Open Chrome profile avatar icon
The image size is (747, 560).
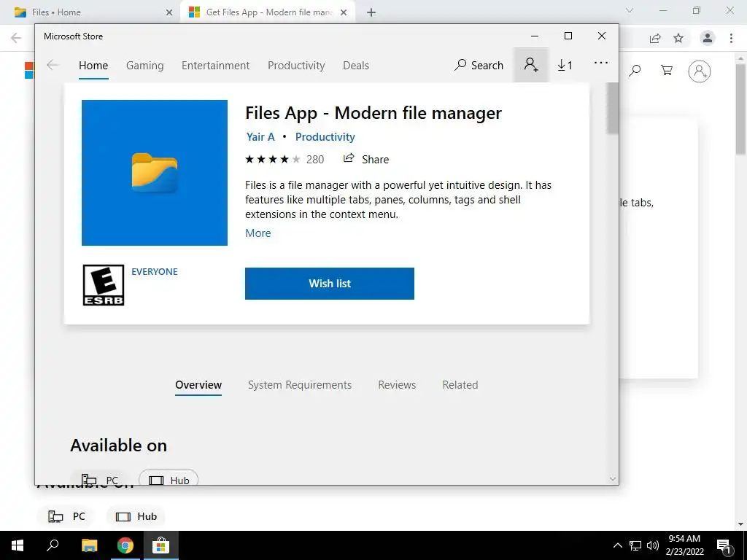click(708, 38)
